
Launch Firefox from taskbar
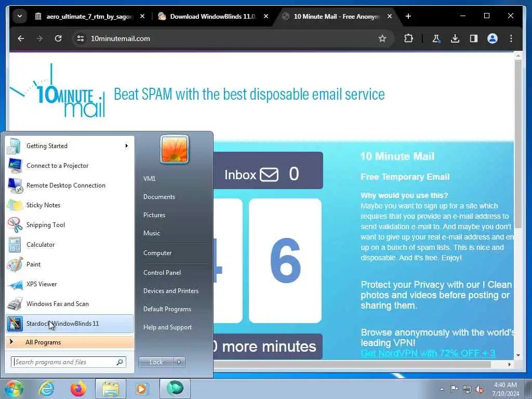[78, 389]
